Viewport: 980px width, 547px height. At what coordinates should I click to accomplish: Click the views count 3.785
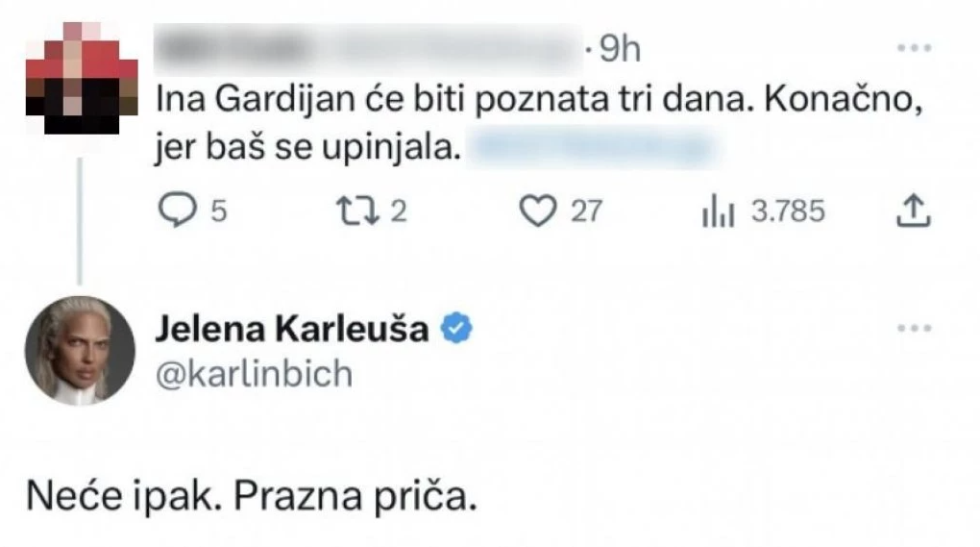tap(787, 211)
